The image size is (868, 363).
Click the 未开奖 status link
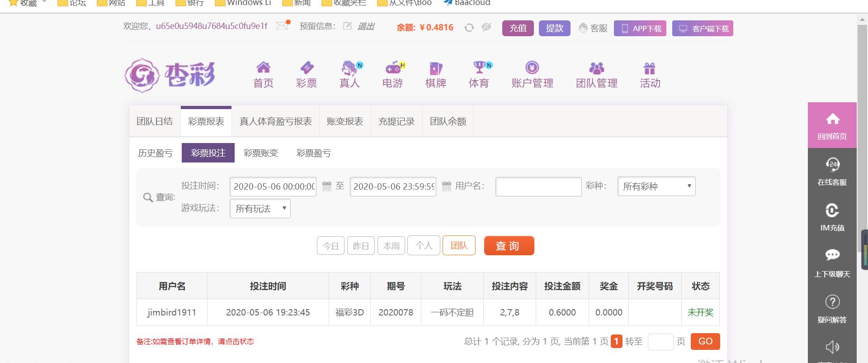700,312
